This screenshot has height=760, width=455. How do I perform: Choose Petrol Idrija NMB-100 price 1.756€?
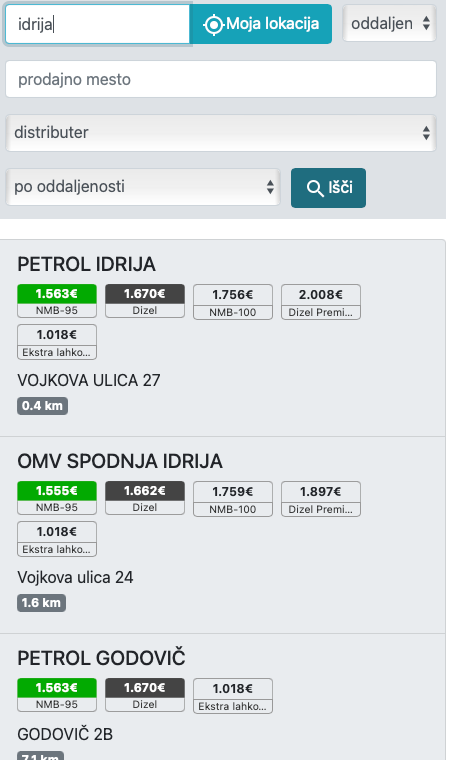click(x=233, y=302)
